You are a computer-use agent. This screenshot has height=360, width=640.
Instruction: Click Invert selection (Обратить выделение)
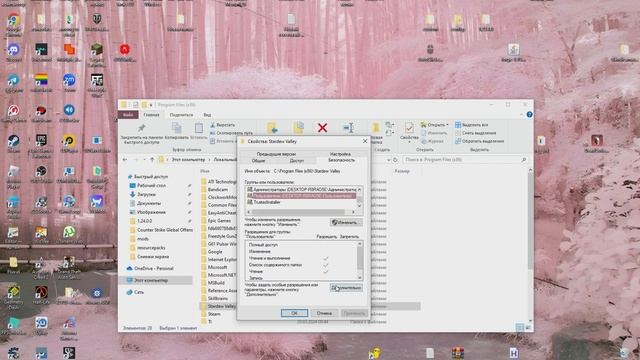pyautogui.click(x=479, y=141)
